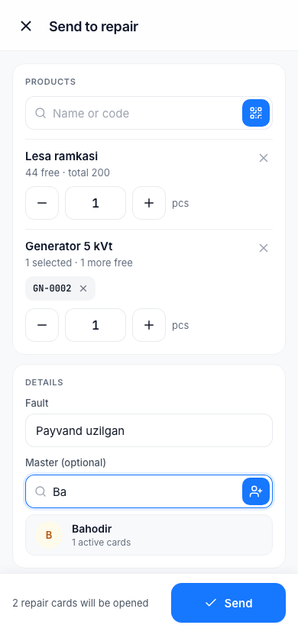Image resolution: width=298 pixels, height=644 pixels.
Task: Edit the Generator 5 kVt quantity field
Action: (x=96, y=325)
